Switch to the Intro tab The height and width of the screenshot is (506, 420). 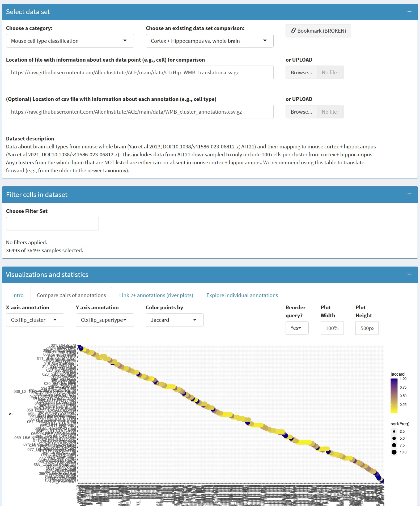[18, 295]
